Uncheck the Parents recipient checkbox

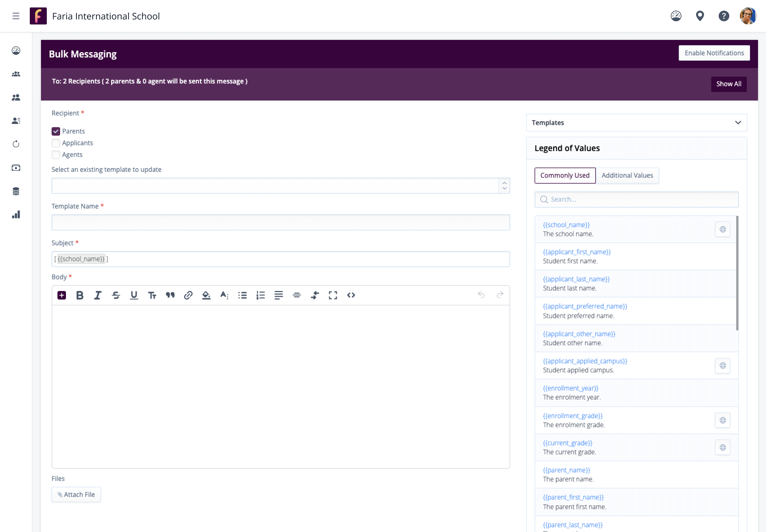[x=56, y=131]
